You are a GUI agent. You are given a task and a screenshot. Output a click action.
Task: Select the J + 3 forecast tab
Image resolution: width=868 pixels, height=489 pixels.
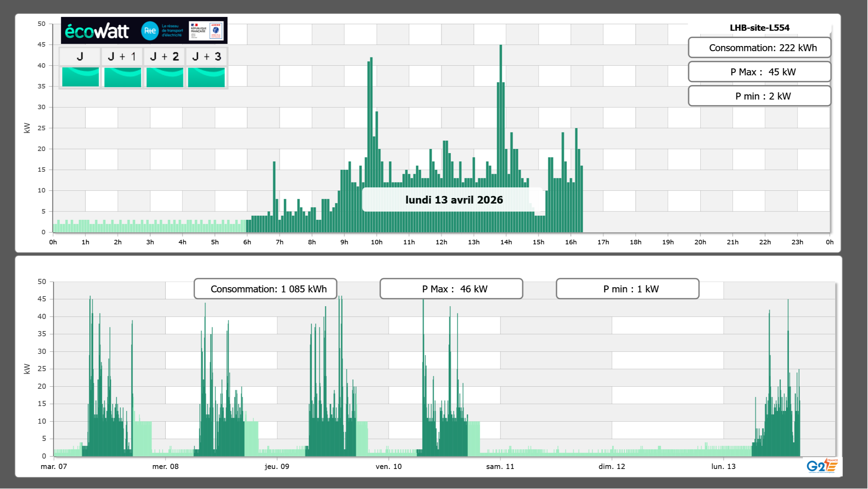pyautogui.click(x=206, y=57)
